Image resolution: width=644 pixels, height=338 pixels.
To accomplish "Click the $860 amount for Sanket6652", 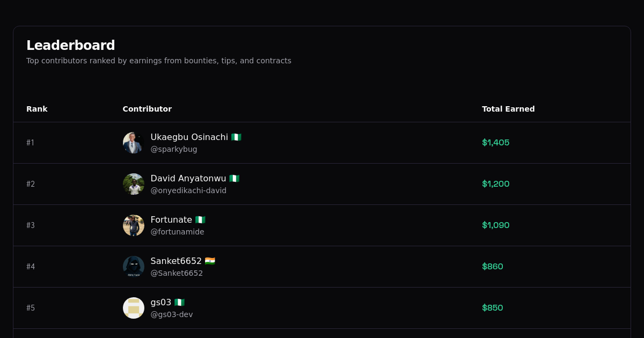I will pos(493,267).
